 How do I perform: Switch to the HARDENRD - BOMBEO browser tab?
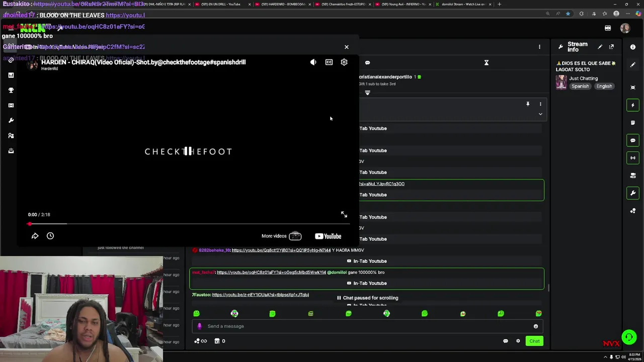(x=282, y=4)
